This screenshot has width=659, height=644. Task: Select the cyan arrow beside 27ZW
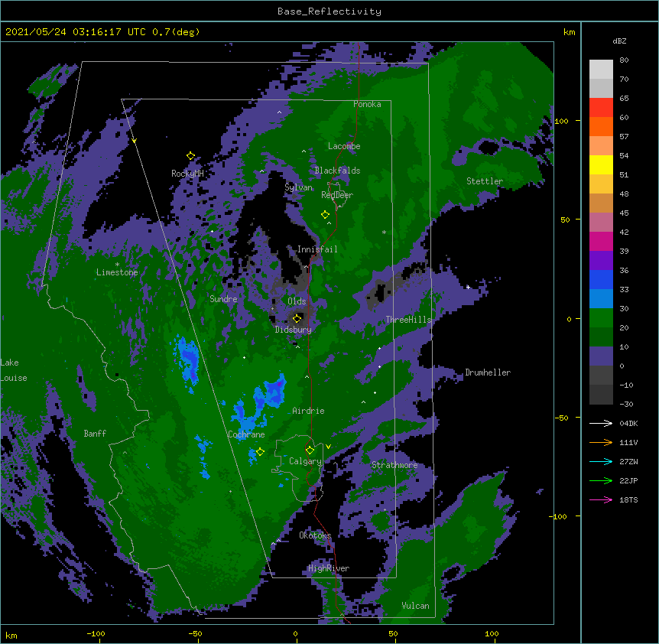[x=601, y=461]
